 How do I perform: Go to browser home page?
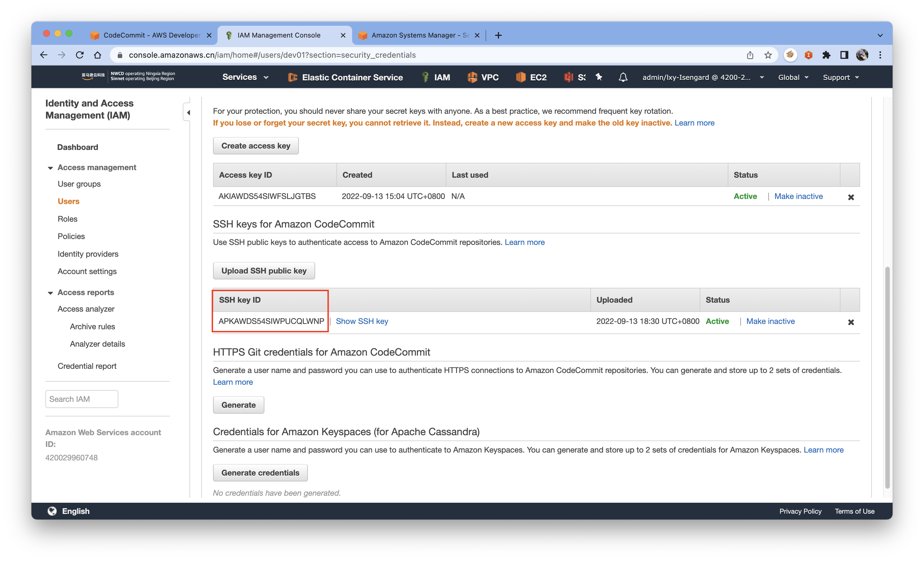[98, 55]
